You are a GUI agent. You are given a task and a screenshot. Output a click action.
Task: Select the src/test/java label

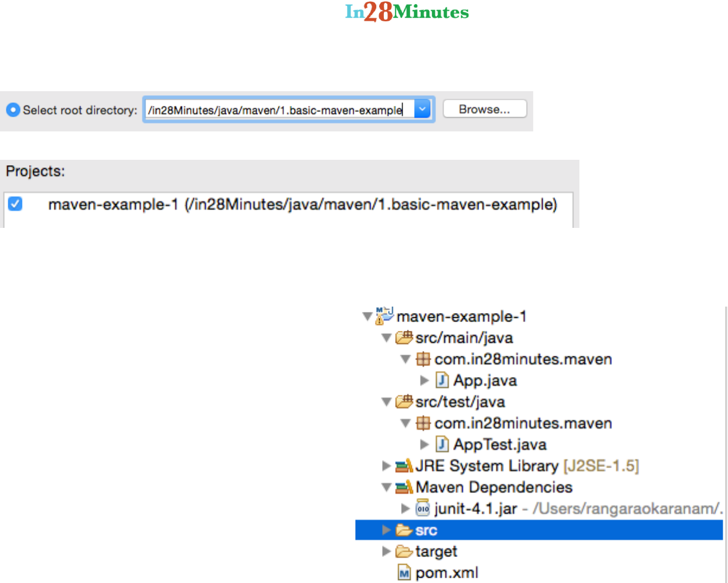(460, 402)
